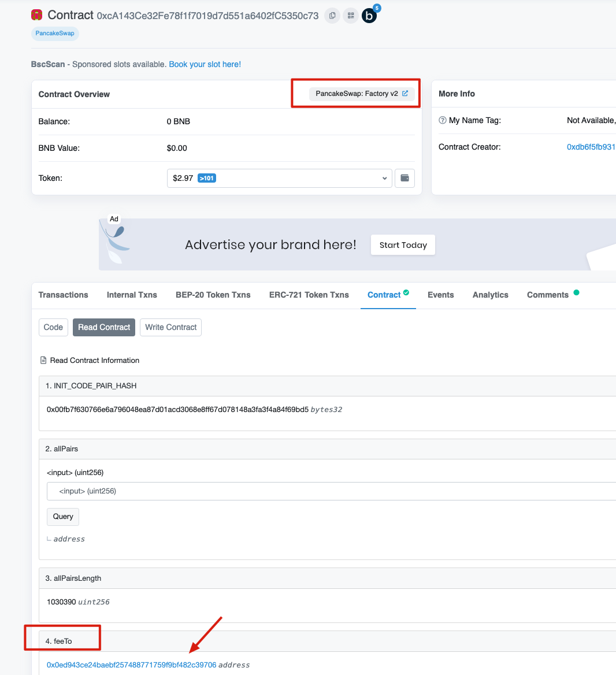Open the Analytics tab
Screen dimensions: 616x675
pyautogui.click(x=490, y=295)
